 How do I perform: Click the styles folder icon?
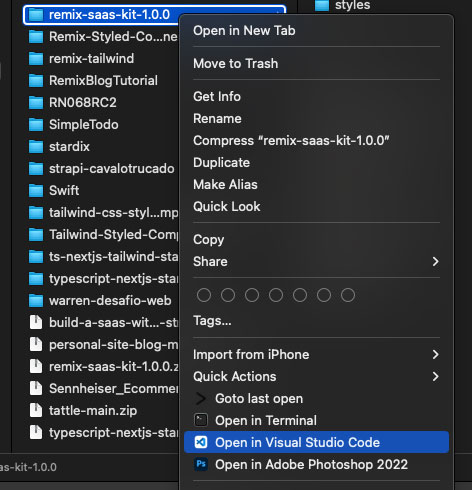pyautogui.click(x=322, y=5)
